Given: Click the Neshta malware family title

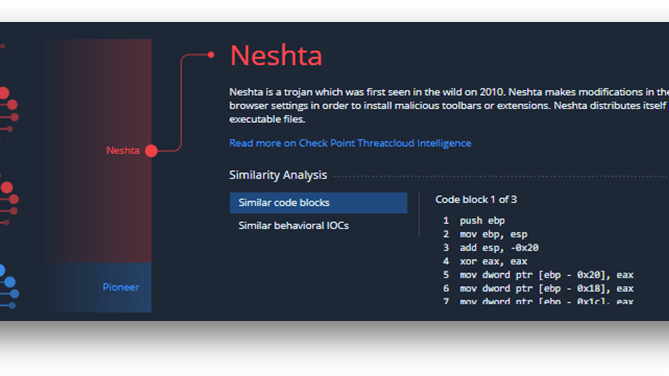Looking at the screenshot, I should pyautogui.click(x=276, y=55).
